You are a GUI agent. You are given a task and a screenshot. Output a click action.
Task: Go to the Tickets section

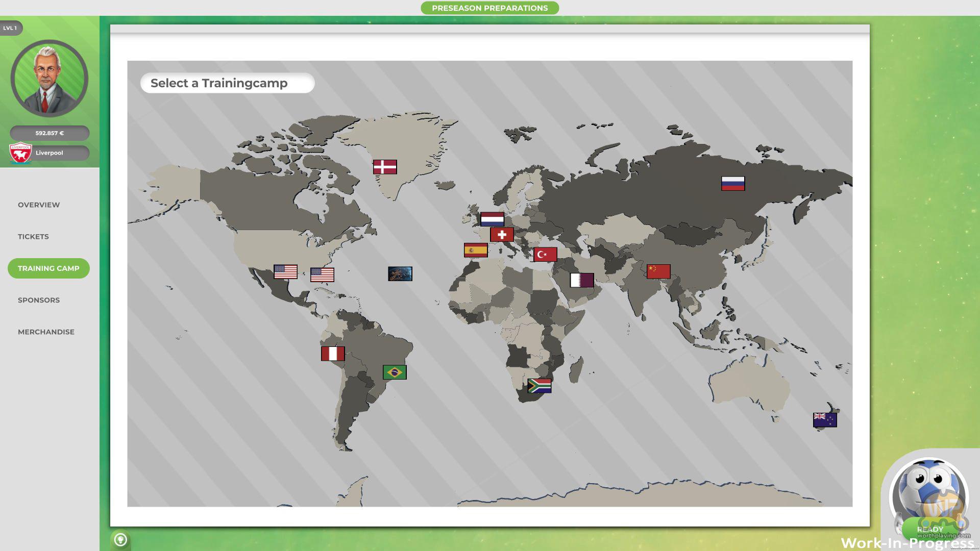click(33, 237)
